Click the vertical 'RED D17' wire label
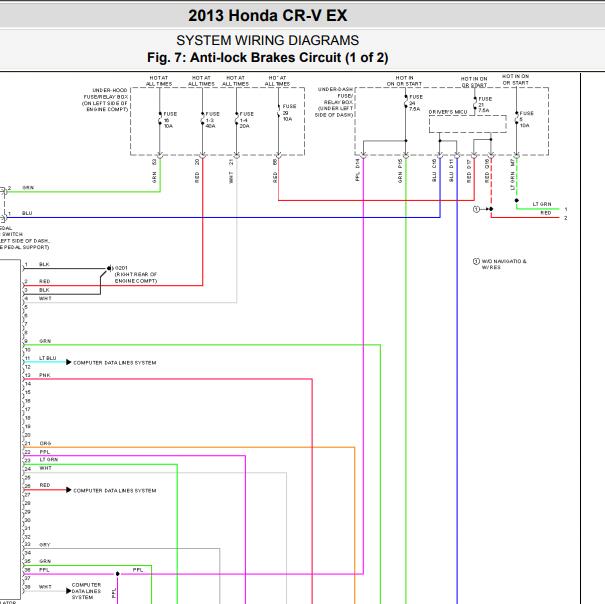This screenshot has height=604, width=605. 469,171
